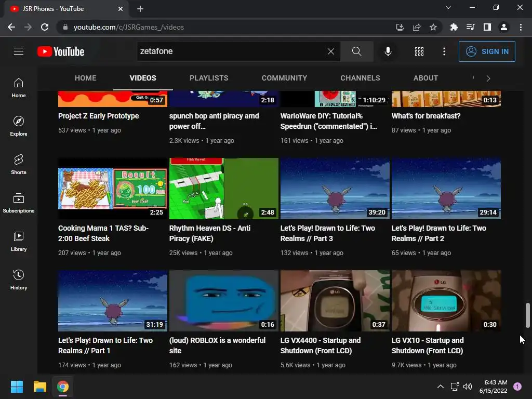The image size is (532, 399).
Task: Open Shorts in the sidebar
Action: (19, 165)
